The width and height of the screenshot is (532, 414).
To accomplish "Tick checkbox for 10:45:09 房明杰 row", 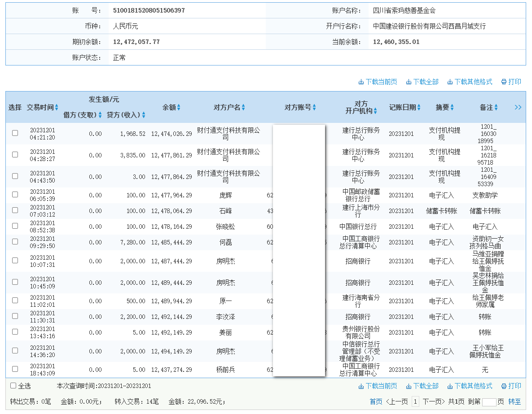I will click(15, 282).
